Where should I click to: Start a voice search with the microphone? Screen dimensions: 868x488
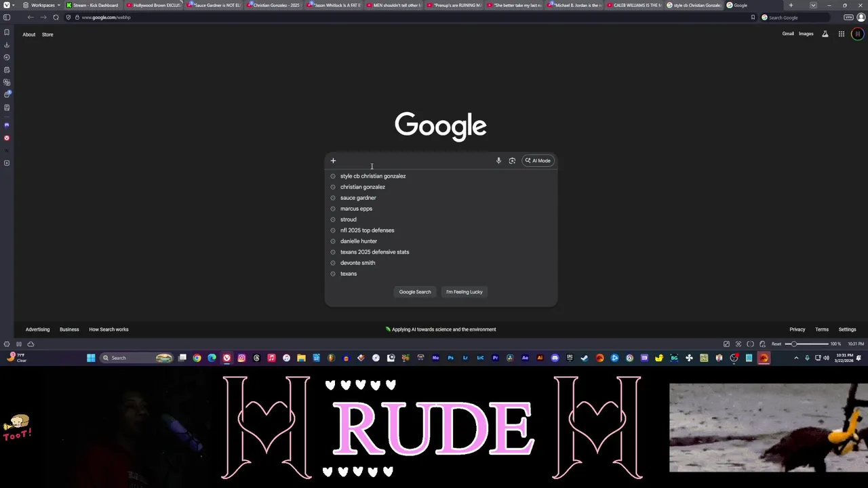[498, 161]
